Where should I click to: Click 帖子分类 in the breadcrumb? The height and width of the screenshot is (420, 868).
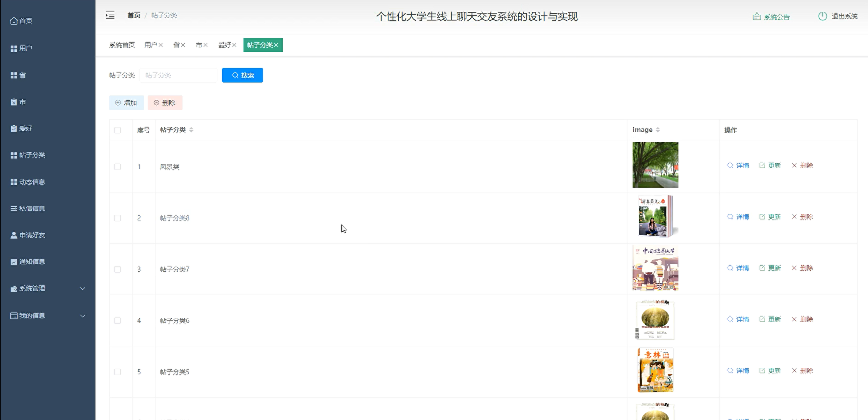pyautogui.click(x=164, y=16)
